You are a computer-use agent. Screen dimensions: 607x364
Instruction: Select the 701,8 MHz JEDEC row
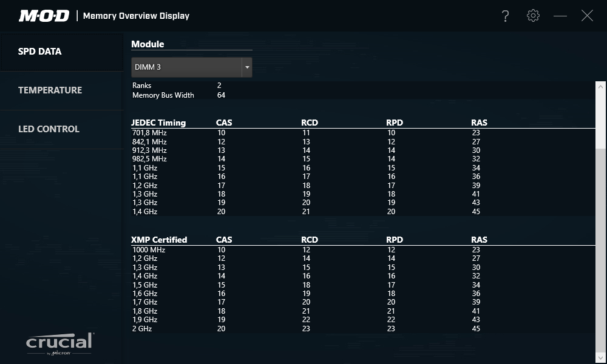(x=149, y=132)
